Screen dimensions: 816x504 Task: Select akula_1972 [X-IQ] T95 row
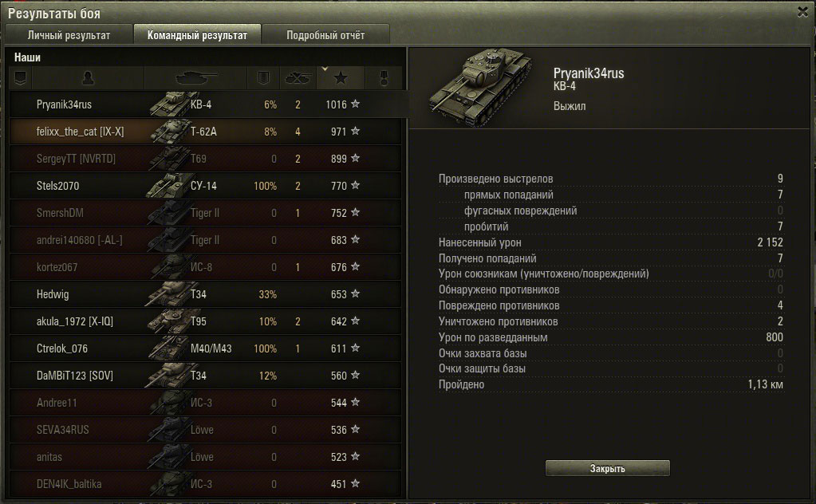(205, 321)
